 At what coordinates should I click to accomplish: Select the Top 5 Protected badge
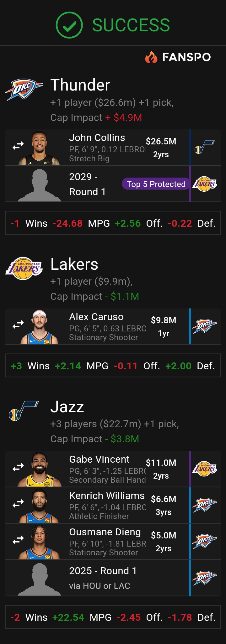156,184
